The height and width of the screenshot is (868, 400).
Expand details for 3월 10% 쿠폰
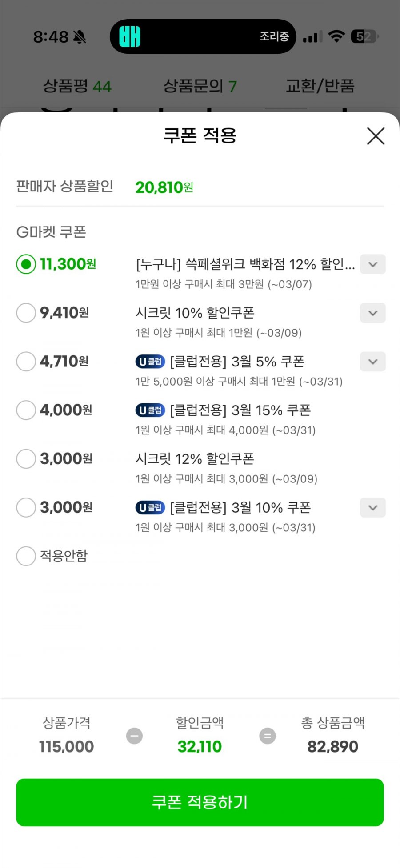(x=372, y=507)
